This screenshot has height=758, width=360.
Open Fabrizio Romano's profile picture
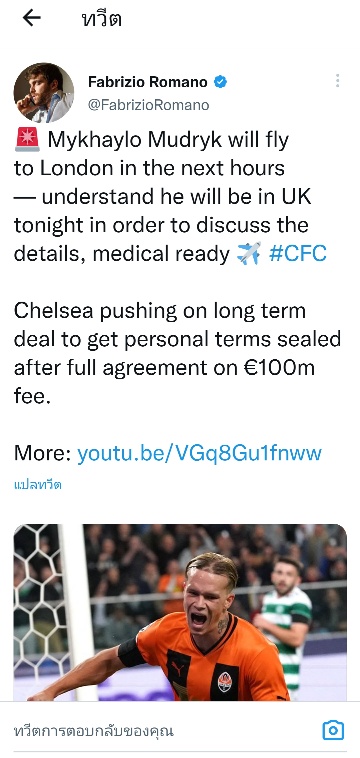click(x=43, y=93)
